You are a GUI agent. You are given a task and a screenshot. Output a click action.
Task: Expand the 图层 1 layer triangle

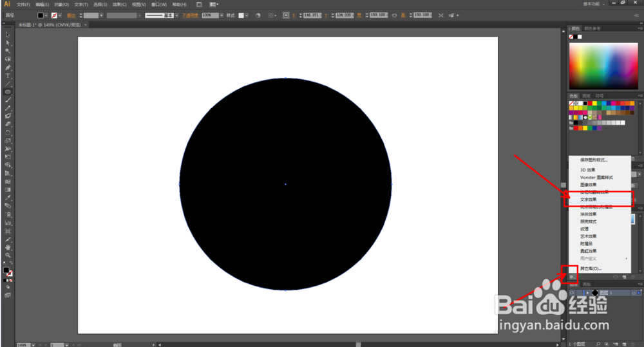[x=588, y=293]
